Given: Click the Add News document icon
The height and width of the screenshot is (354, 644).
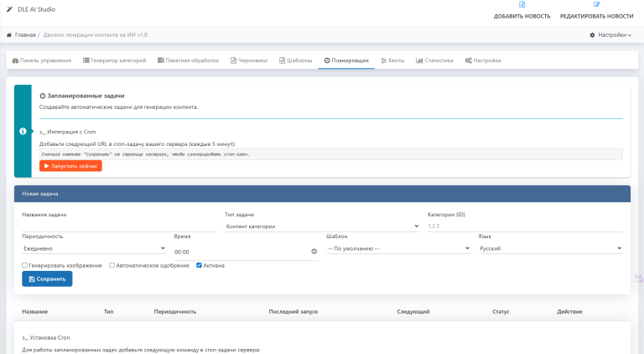Looking at the screenshot, I should 522,5.
